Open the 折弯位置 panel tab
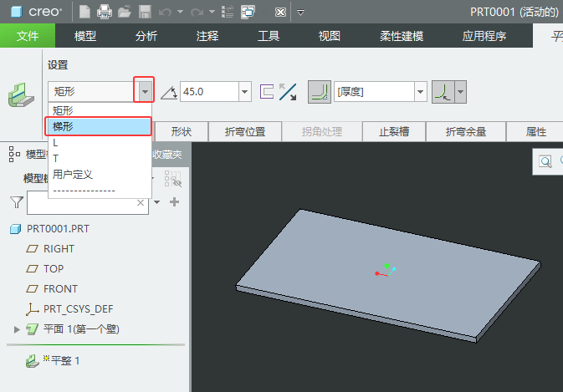This screenshot has height=392, width=563. (x=245, y=131)
